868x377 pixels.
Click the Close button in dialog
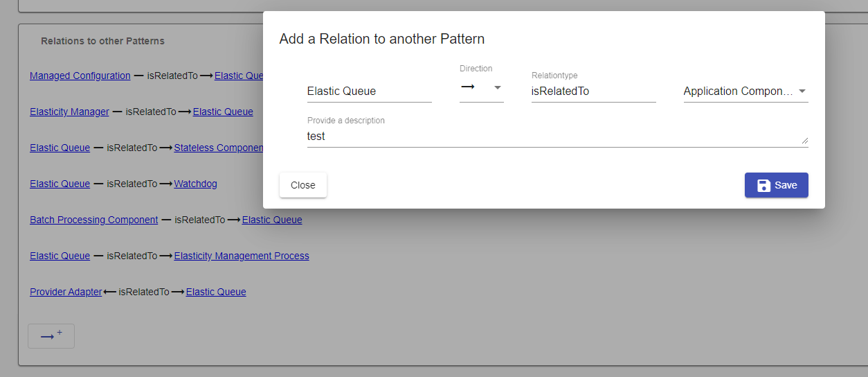pyautogui.click(x=303, y=185)
